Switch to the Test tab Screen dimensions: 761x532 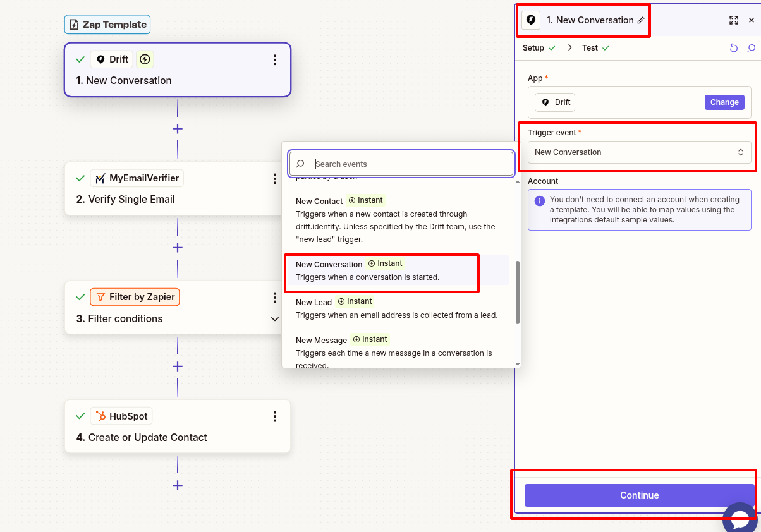point(590,48)
